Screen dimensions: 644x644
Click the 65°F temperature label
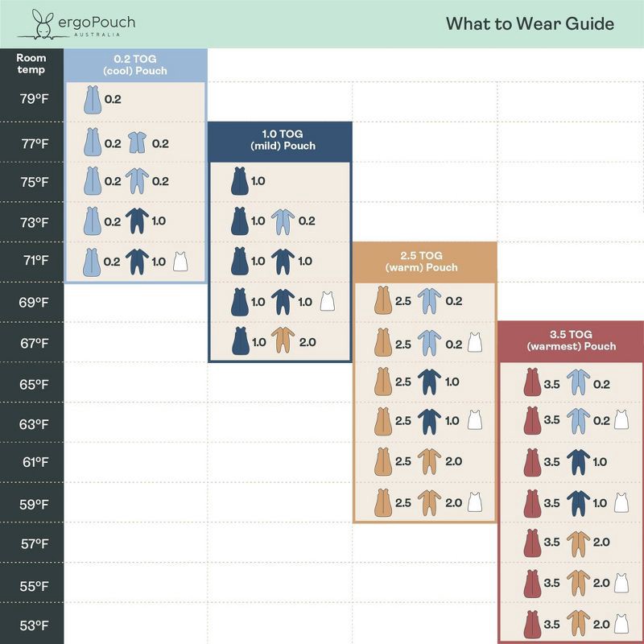point(34,384)
